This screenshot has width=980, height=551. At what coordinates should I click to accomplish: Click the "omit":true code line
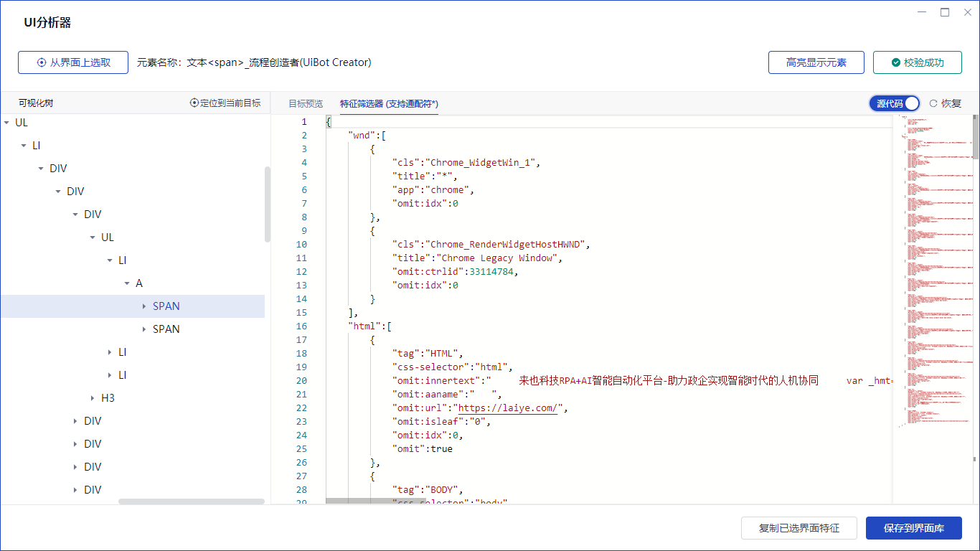pyautogui.click(x=423, y=449)
